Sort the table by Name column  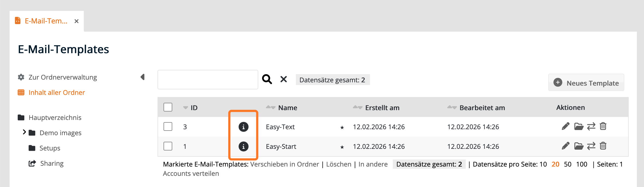pyautogui.click(x=287, y=108)
